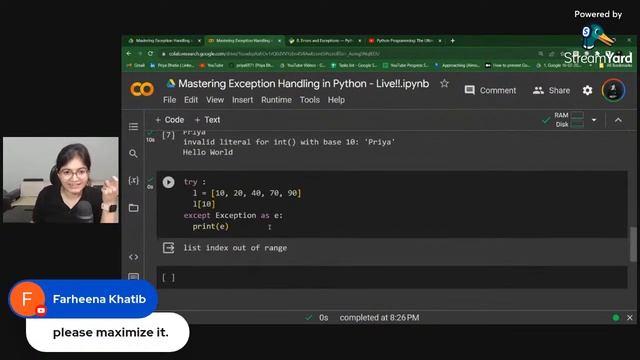Open Colab settings gear icon
Screen dimensions: 640x360
coord(587,90)
